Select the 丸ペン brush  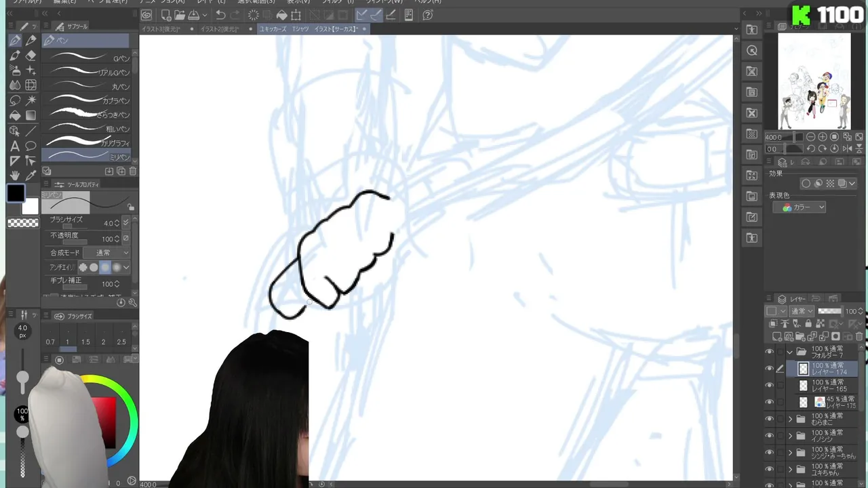[x=86, y=86]
